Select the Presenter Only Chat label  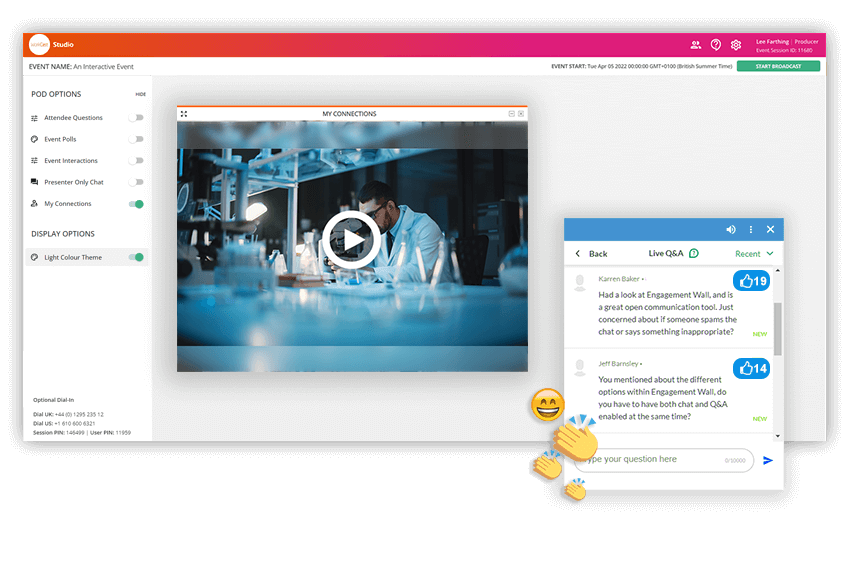[x=74, y=182]
